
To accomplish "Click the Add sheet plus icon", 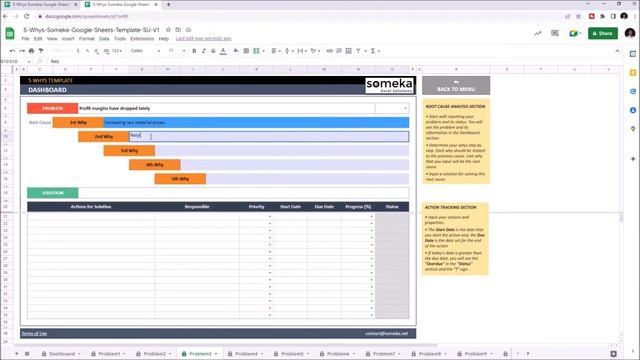I will (17, 353).
